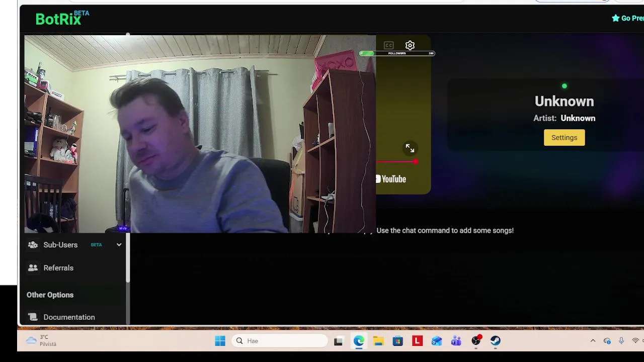The height and width of the screenshot is (362, 644).
Task: Expand the YouTube player to fullscreen
Action: [x=410, y=148]
